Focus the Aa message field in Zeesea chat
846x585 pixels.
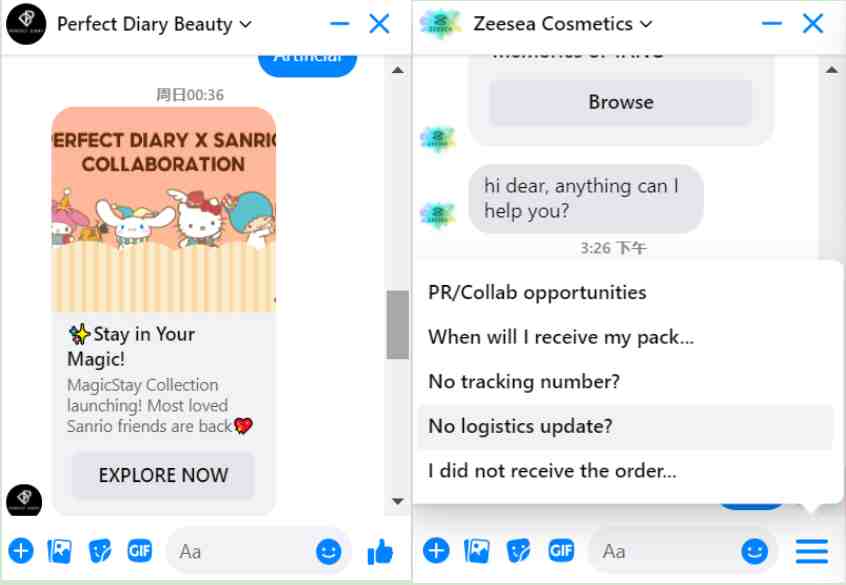(x=666, y=551)
